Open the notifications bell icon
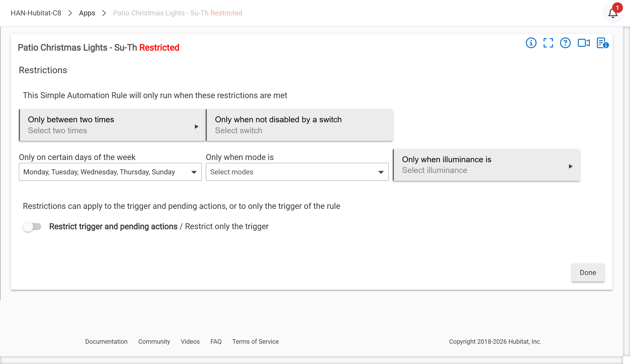Screen dimensions: 630x364 tap(613, 13)
